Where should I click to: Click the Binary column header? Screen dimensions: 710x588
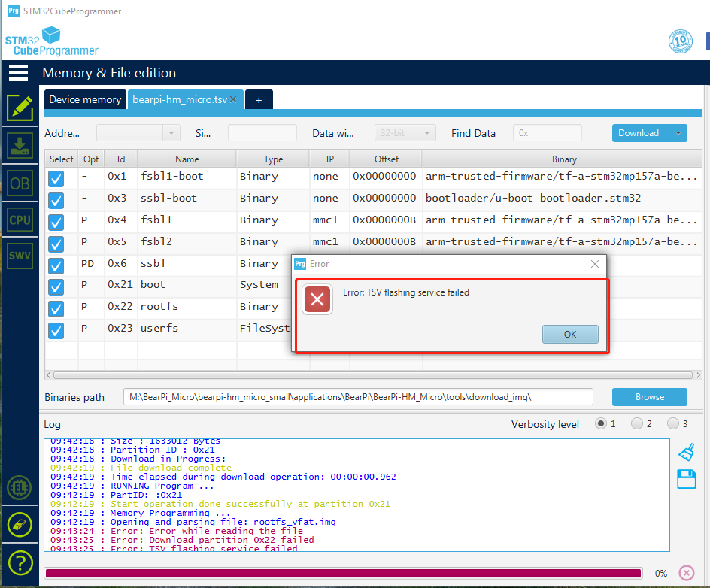[x=564, y=159]
